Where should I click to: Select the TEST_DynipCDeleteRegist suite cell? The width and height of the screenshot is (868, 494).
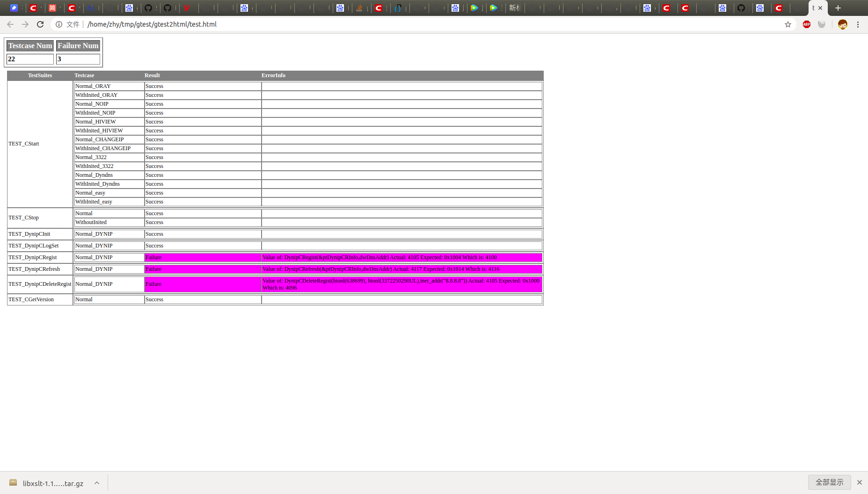pos(40,284)
